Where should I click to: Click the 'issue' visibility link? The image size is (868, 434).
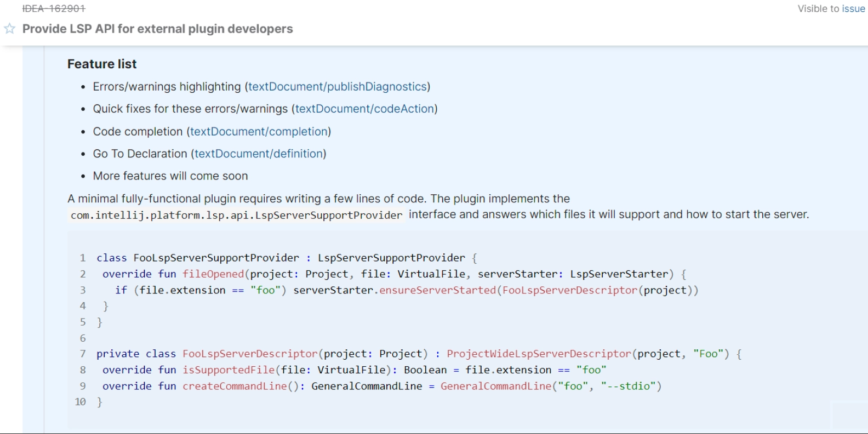point(853,9)
